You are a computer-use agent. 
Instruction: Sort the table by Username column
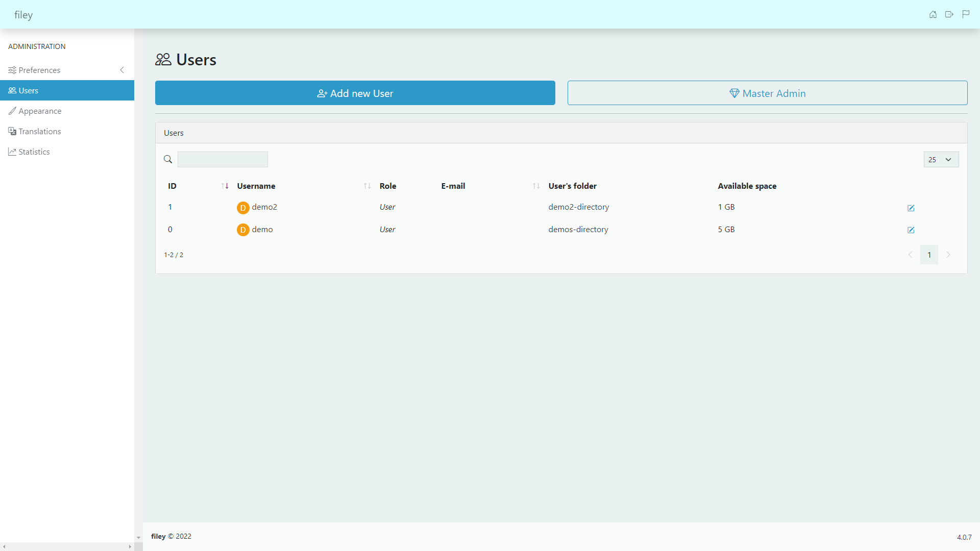367,186
